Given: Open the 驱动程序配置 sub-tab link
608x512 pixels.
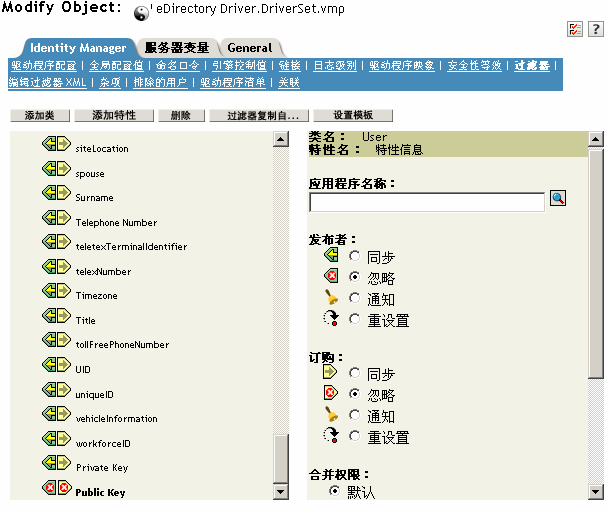Looking at the screenshot, I should click(44, 66).
